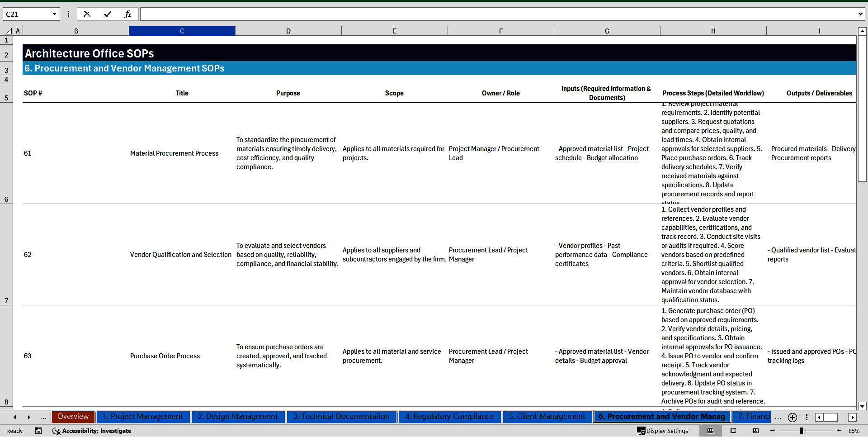Open Accessibility Investigate checker
Image resolution: width=868 pixels, height=437 pixels.
coord(92,431)
